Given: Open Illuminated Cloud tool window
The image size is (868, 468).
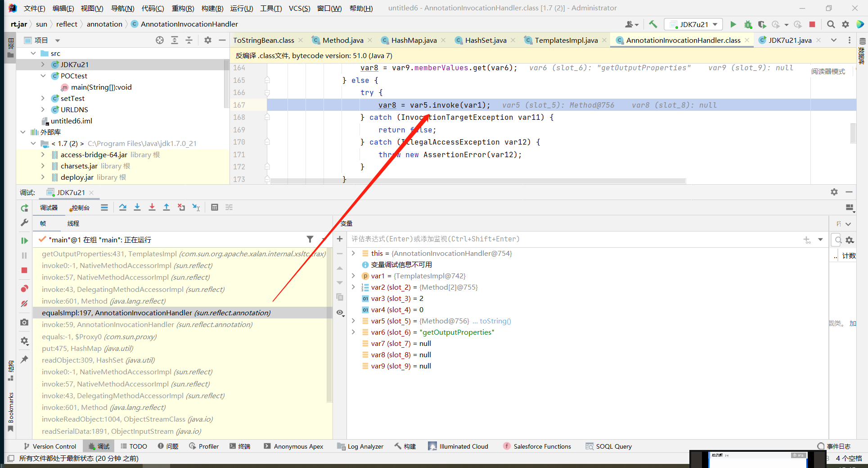Looking at the screenshot, I should (x=458, y=446).
